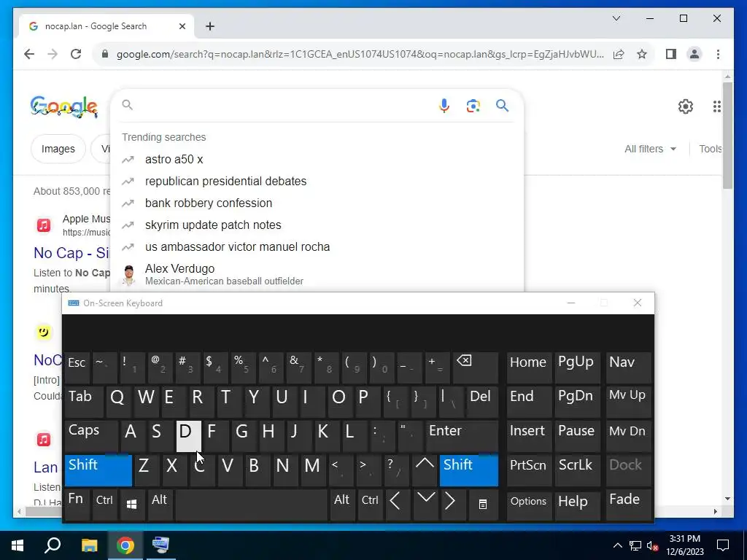View site information lock icon
This screenshot has height=560, width=747.
105,54
